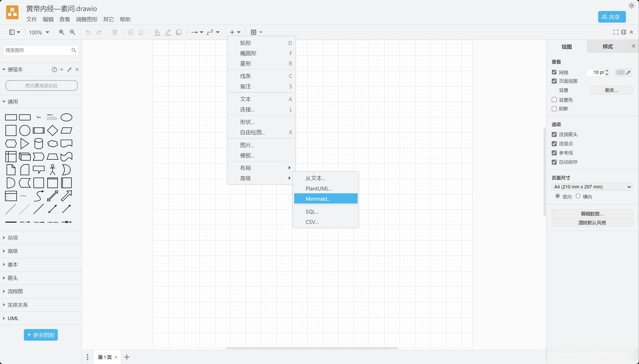The image size is (639, 364).
Task: Enable the 背景色 checkbox
Action: coord(554,100)
